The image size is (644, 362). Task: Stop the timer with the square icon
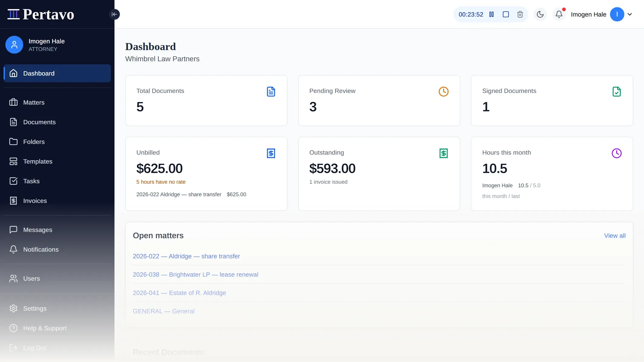click(506, 14)
